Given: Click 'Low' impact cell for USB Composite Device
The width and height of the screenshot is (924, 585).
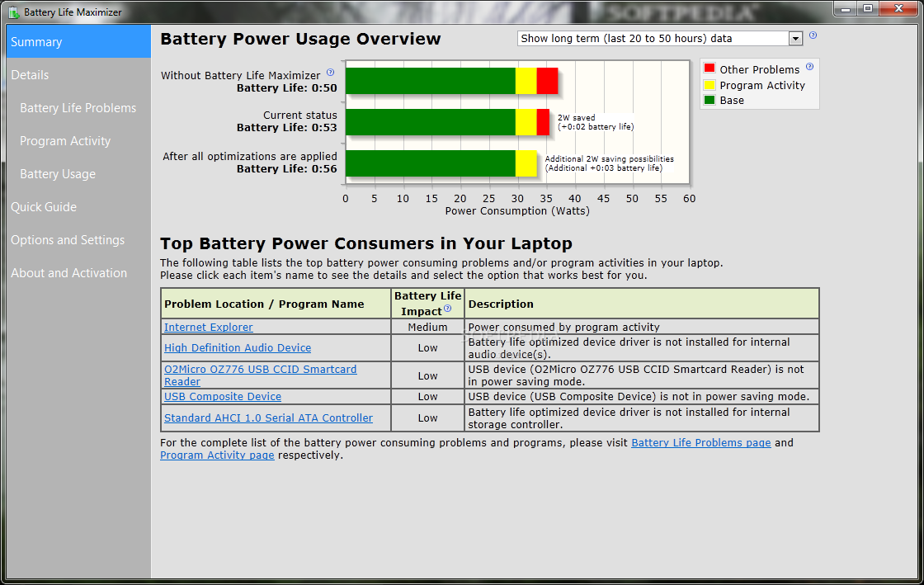Looking at the screenshot, I should pyautogui.click(x=428, y=397).
